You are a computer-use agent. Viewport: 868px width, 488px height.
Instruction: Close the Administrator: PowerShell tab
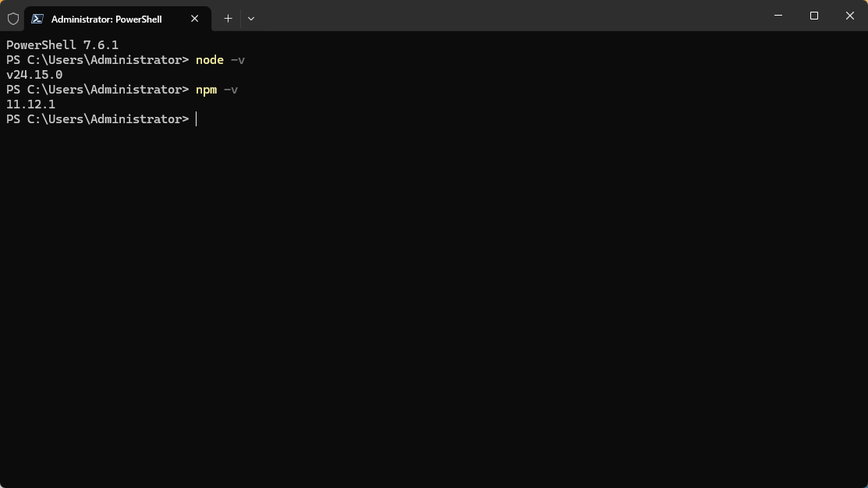(x=194, y=18)
